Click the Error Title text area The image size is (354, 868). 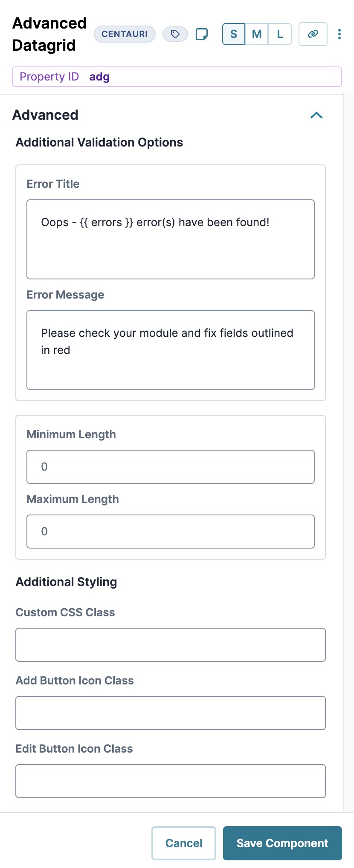(x=171, y=239)
